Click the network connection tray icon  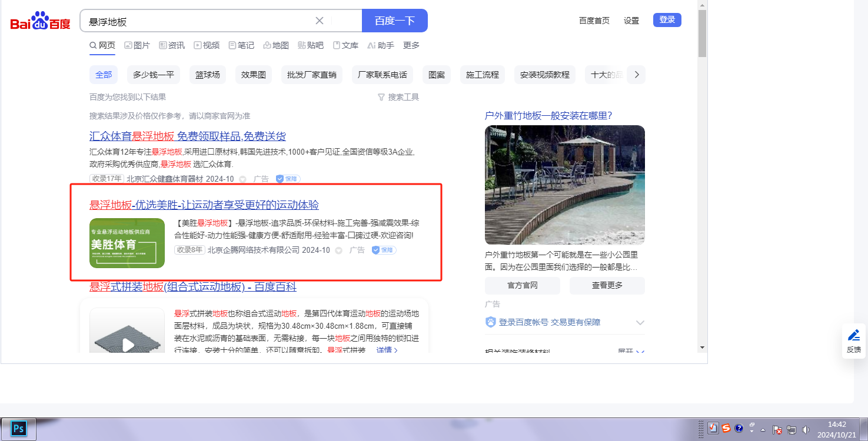(791, 430)
